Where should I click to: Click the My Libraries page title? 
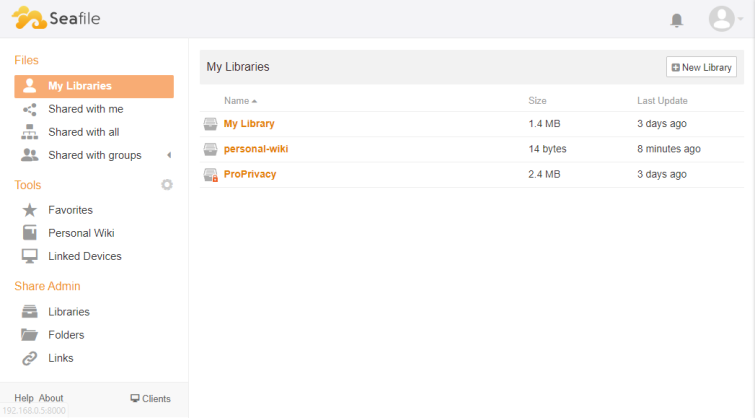tap(238, 67)
